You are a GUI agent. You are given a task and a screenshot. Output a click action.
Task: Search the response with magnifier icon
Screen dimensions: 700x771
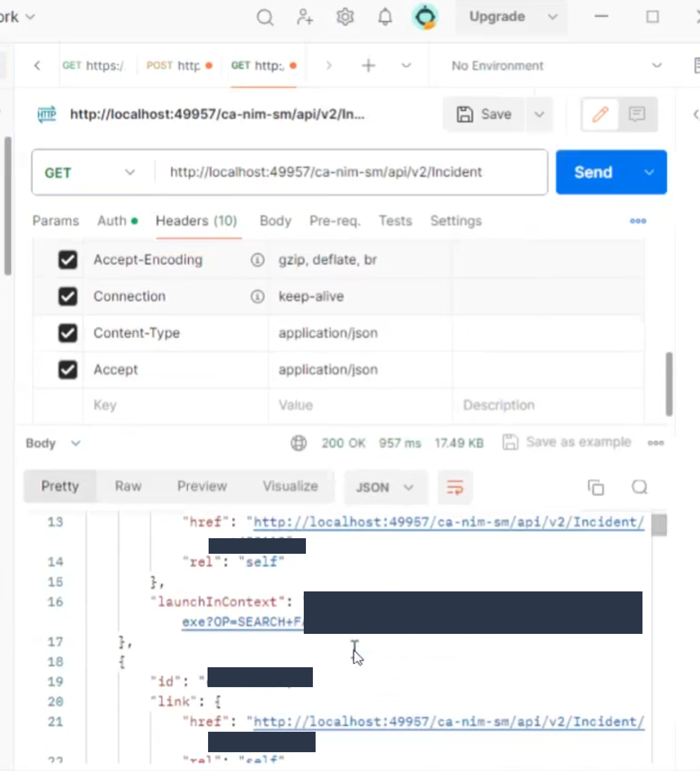click(639, 488)
